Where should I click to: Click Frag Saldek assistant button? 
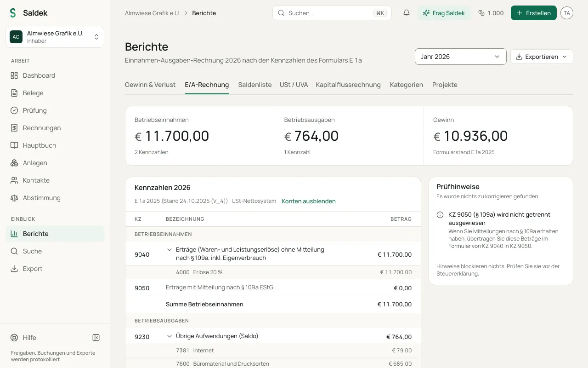(x=444, y=13)
